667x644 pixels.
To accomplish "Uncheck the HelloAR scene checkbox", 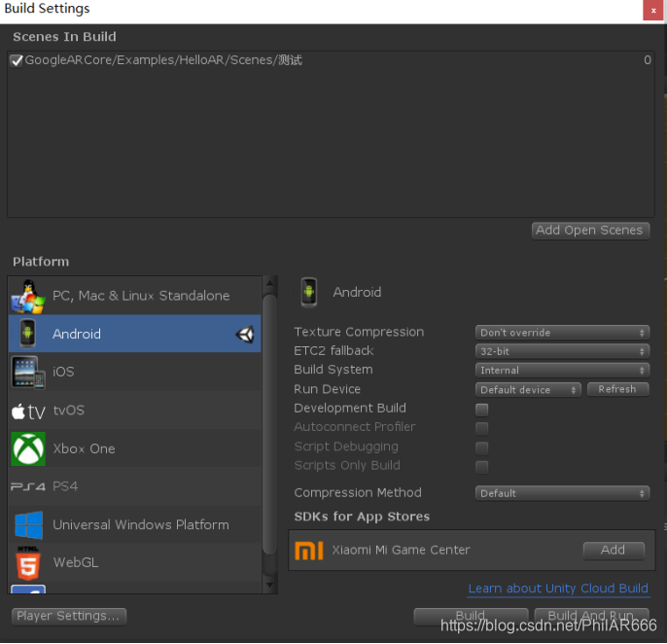I will (x=17, y=60).
